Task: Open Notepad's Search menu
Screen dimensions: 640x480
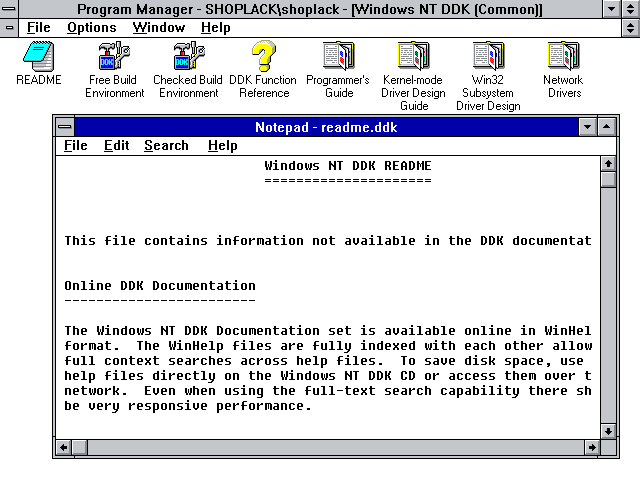Action: coord(166,146)
